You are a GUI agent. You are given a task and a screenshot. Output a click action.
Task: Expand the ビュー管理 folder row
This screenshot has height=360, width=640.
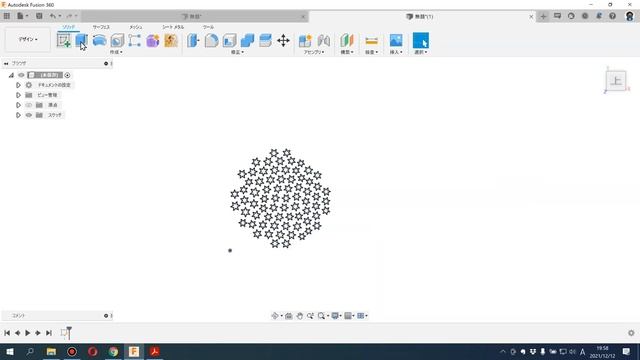tap(18, 95)
